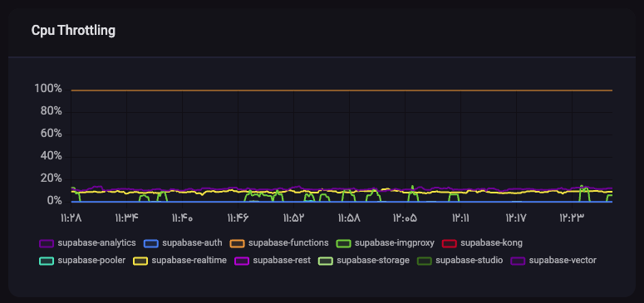Click the ۱۲:۱۷ time axis label
The image size is (644, 303).
[516, 218]
